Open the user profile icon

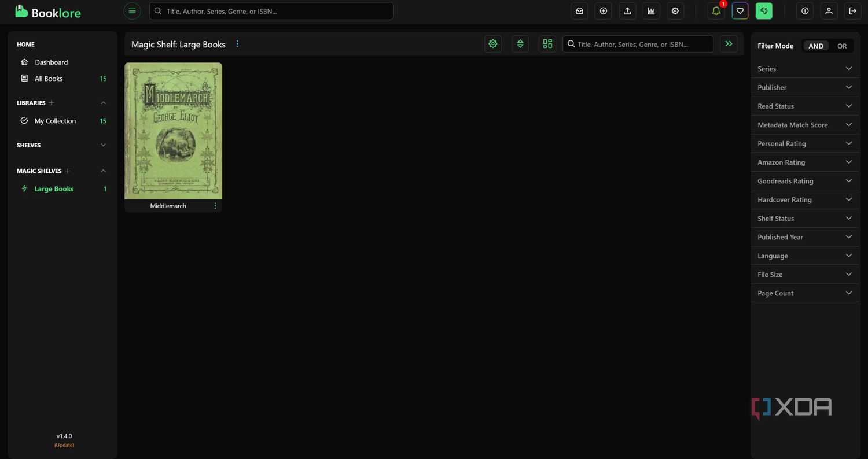click(x=829, y=11)
